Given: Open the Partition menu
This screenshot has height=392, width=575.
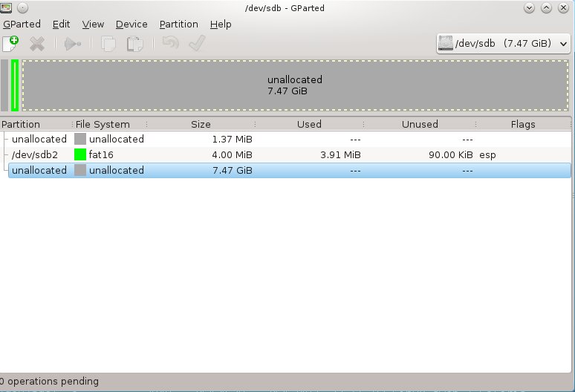Looking at the screenshot, I should [178, 24].
